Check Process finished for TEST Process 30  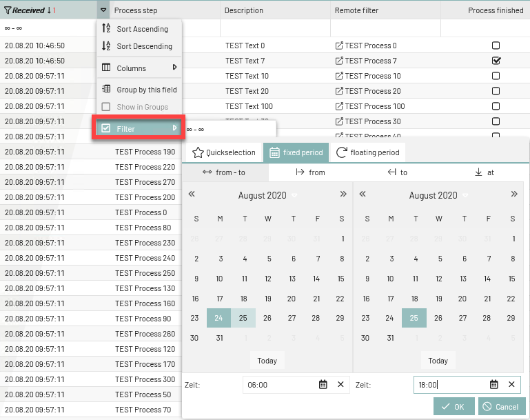tap(496, 121)
